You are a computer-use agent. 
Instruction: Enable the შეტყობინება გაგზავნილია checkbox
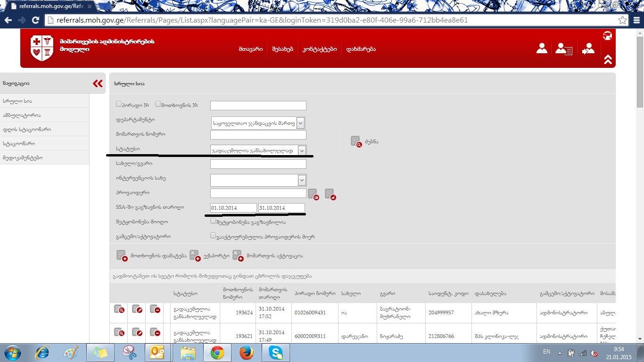click(x=213, y=221)
